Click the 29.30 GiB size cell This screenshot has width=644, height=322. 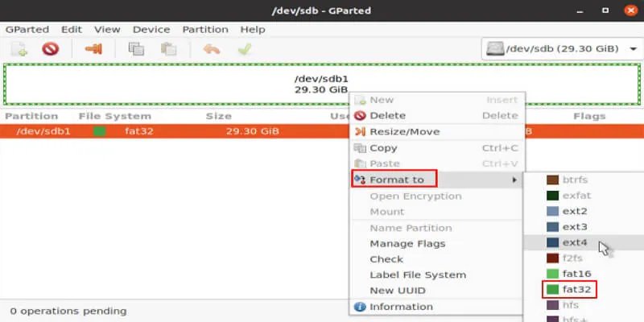tap(253, 131)
